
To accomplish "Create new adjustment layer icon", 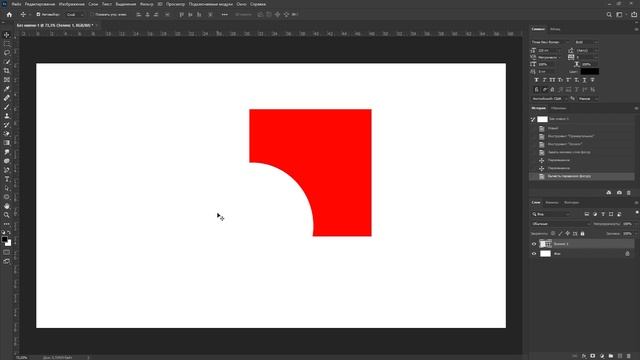I will click(x=602, y=356).
